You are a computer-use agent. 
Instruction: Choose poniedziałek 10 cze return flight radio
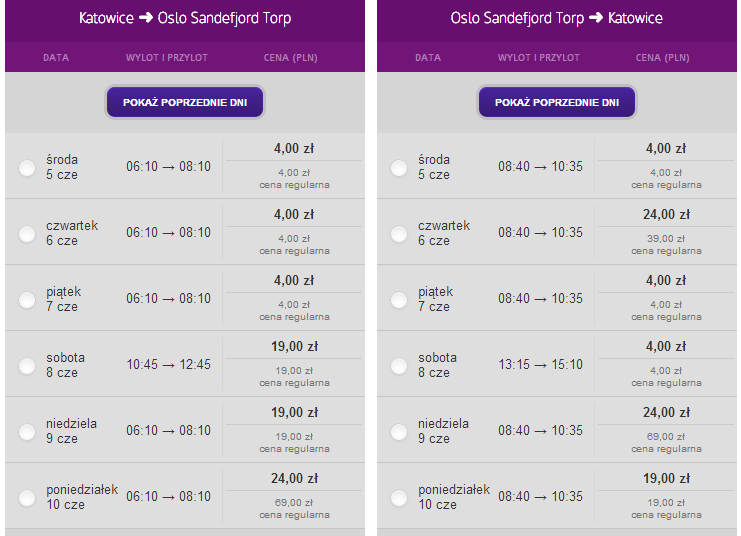tap(399, 498)
